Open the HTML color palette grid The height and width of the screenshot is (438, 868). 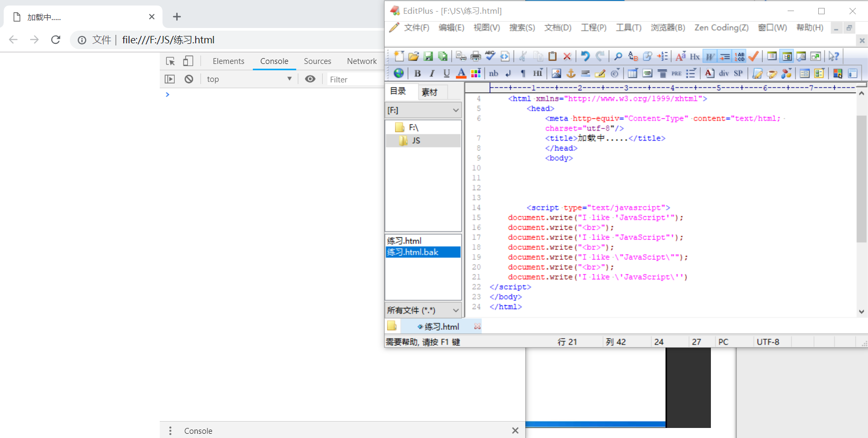tap(476, 73)
